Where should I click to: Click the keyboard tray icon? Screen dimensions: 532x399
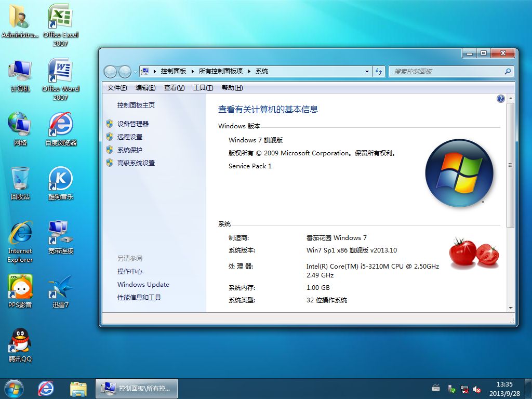436,388
